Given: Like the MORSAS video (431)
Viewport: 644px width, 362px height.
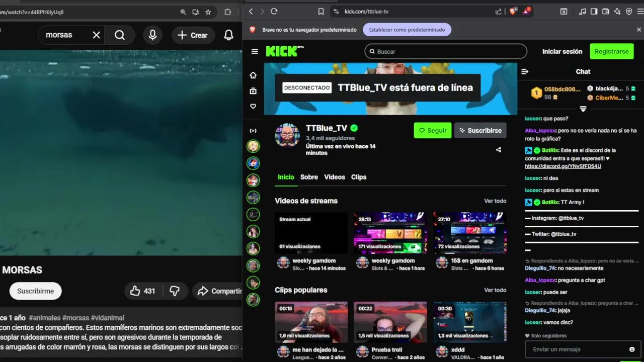Looking at the screenshot, I should click(x=142, y=291).
